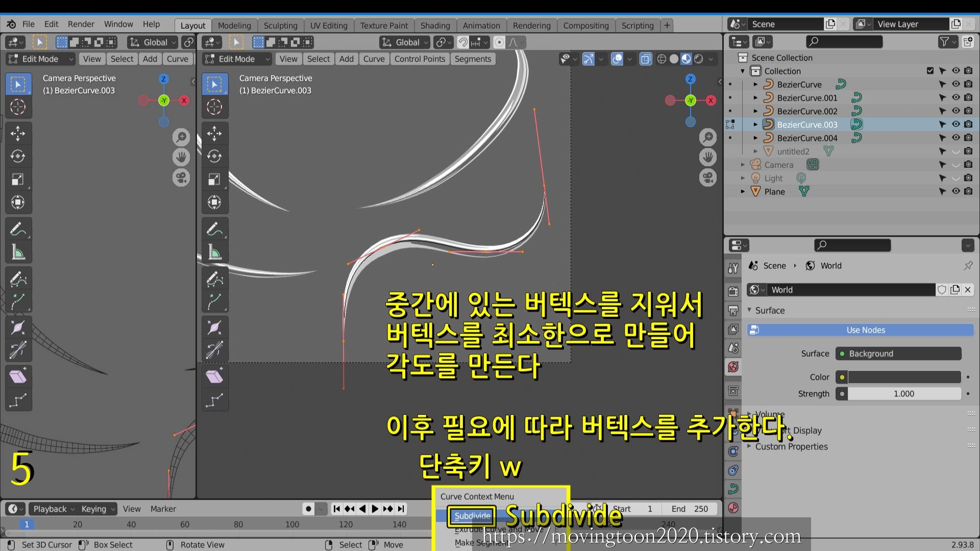Switch to Sculpting workspace tab
The width and height of the screenshot is (980, 551).
(x=280, y=26)
